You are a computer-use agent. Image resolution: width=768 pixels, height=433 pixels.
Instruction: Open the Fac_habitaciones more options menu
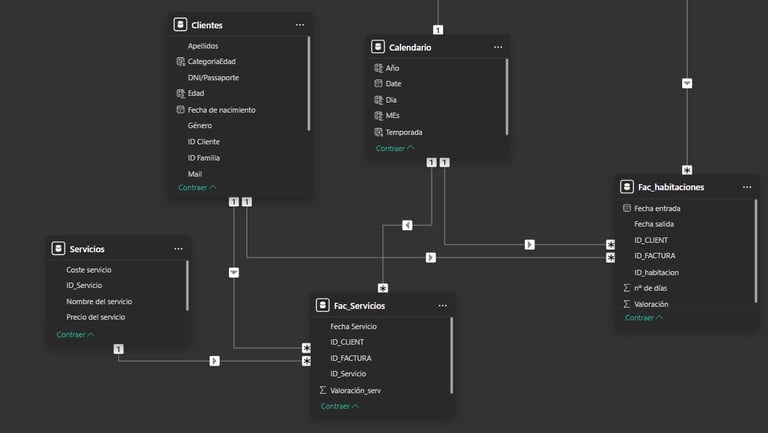tap(747, 187)
